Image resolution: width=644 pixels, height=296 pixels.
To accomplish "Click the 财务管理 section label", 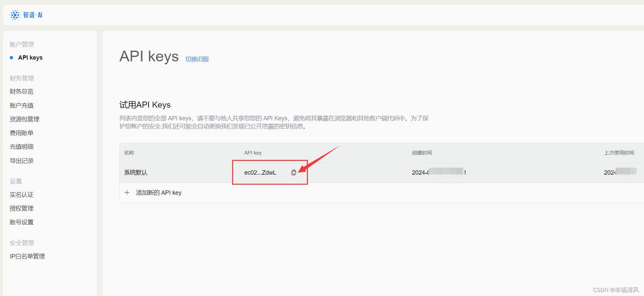I will click(x=22, y=78).
